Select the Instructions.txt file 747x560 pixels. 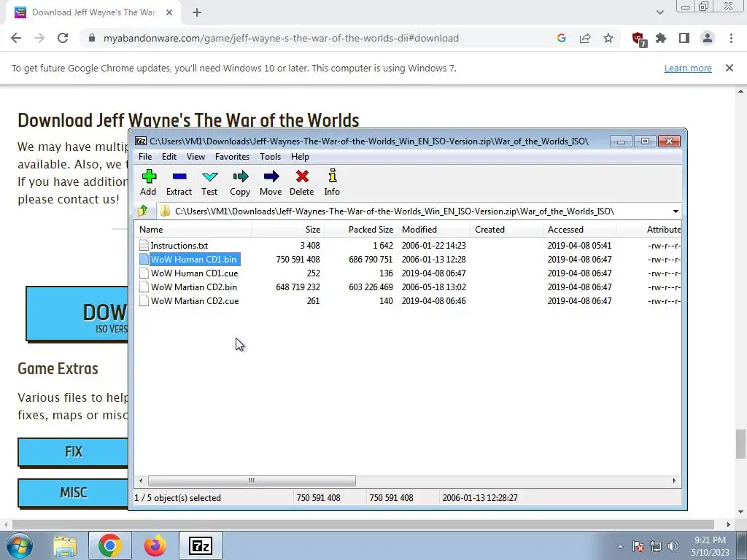[x=179, y=246]
